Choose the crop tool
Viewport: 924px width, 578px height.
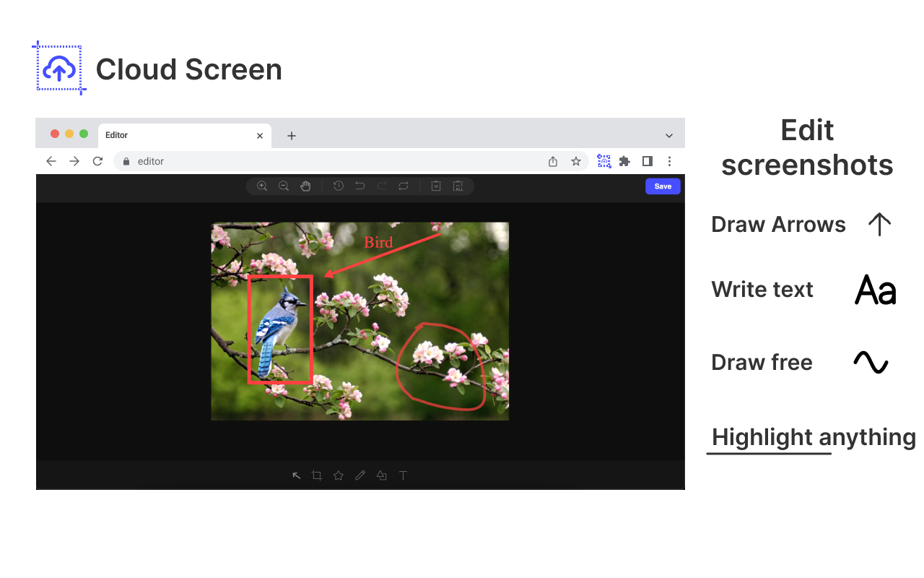[317, 475]
